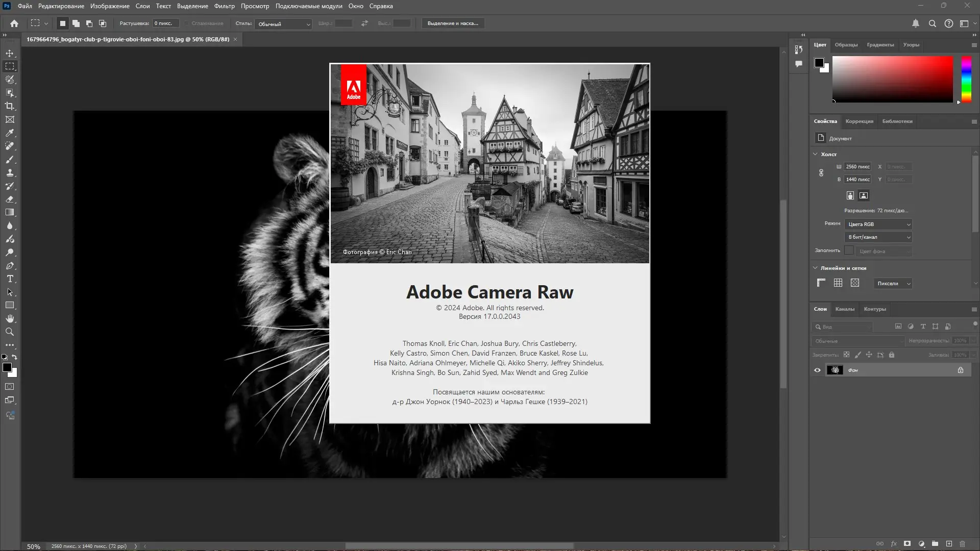980x551 pixels.
Task: Open the Режим Цвета RGB dropdown
Action: [878, 224]
